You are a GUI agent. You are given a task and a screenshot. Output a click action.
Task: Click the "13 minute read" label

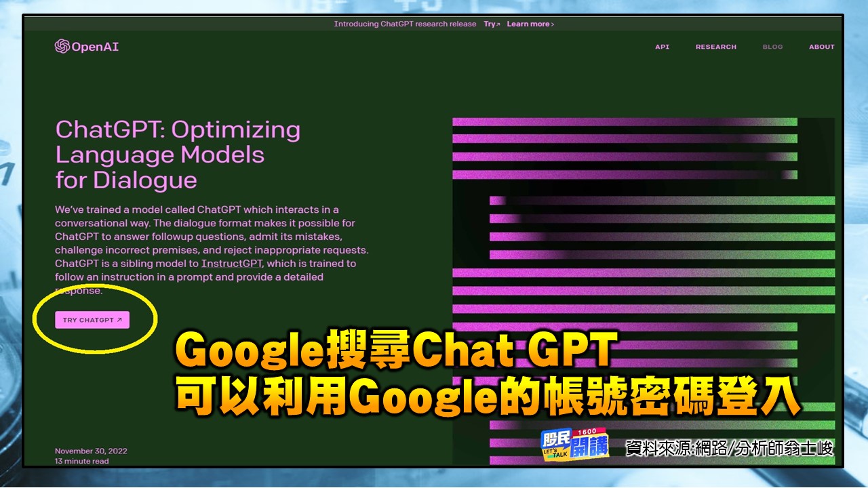(82, 461)
